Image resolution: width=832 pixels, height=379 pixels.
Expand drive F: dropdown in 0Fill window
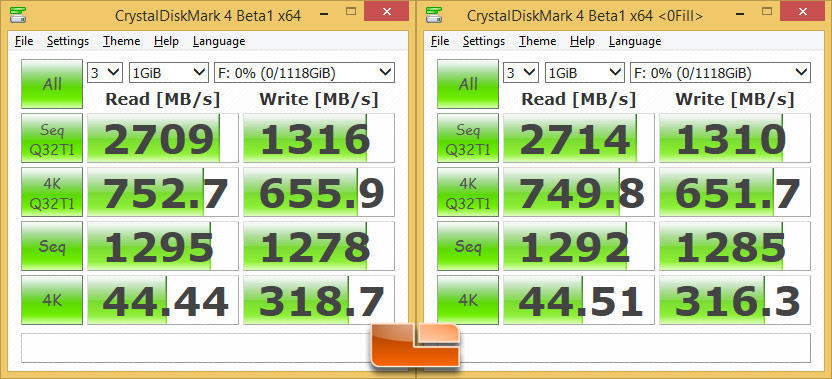[721, 73]
